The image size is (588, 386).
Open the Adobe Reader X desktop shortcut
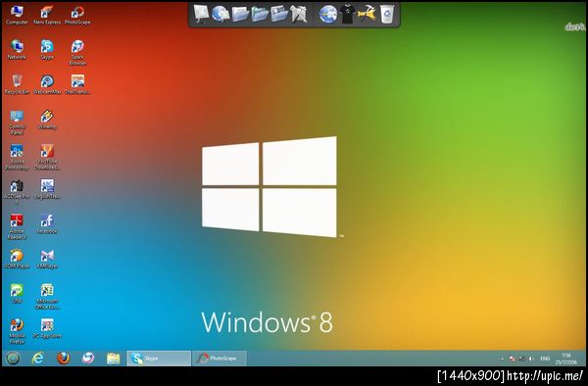coord(17,226)
